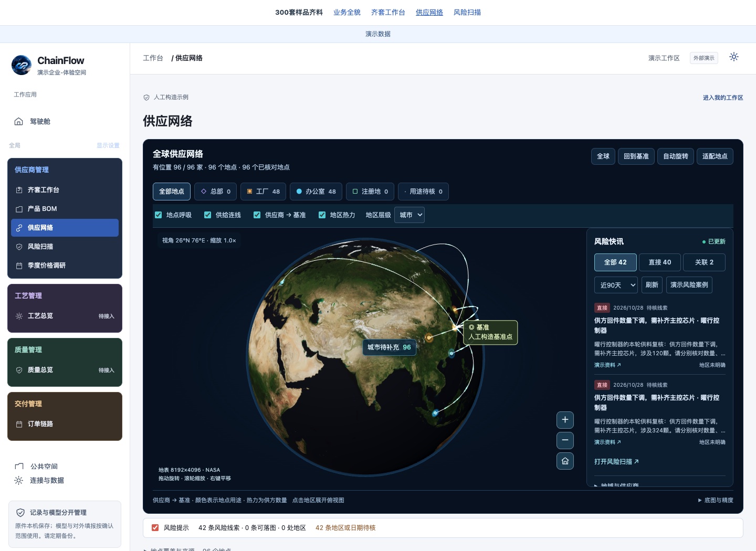Toggle the 自动旋转 button
Screen dimensions: 756x551
click(x=676, y=156)
